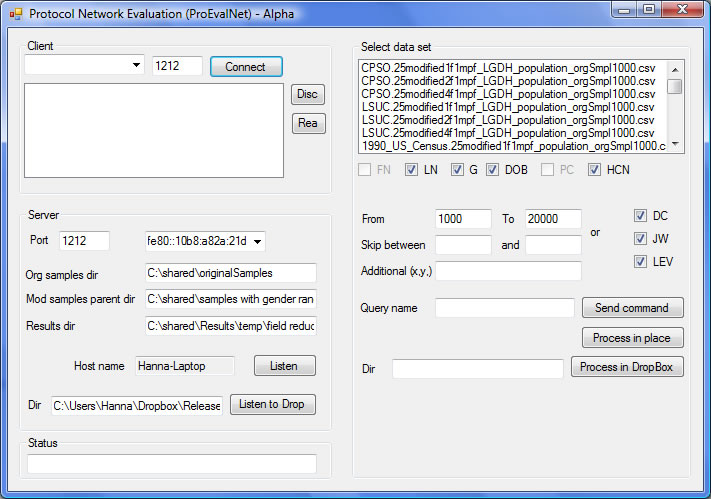The height and width of the screenshot is (499, 711).
Task: Start the server with Listen button
Action: pos(284,366)
